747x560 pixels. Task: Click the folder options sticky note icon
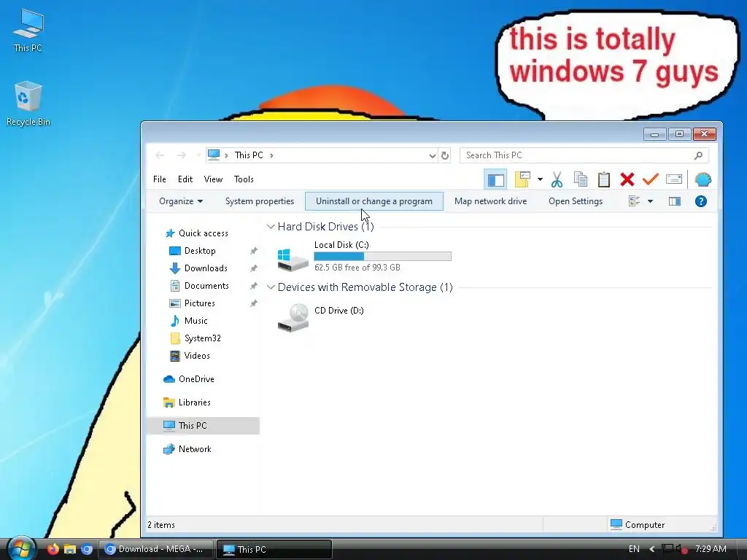[522, 179]
